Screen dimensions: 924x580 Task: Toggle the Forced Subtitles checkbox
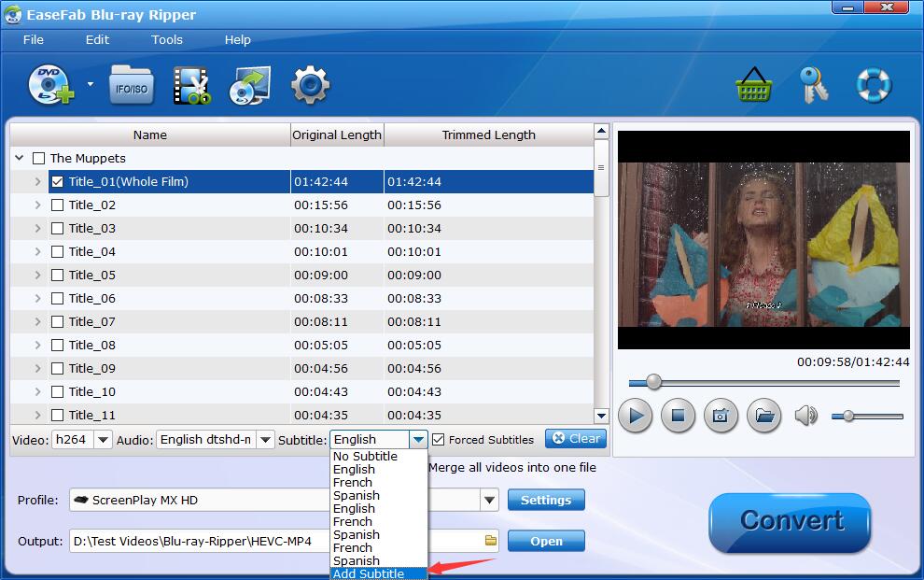(x=438, y=440)
